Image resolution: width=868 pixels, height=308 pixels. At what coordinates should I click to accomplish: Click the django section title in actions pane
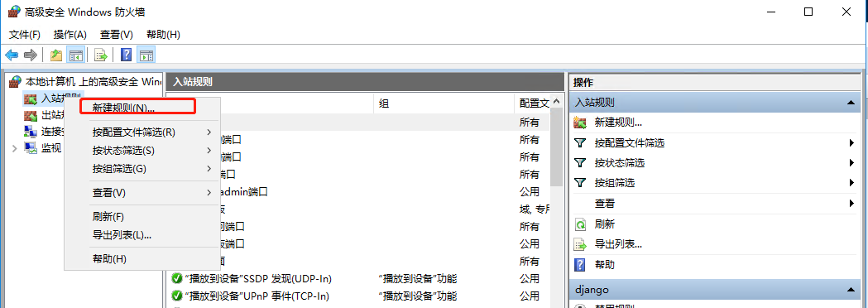[591, 289]
